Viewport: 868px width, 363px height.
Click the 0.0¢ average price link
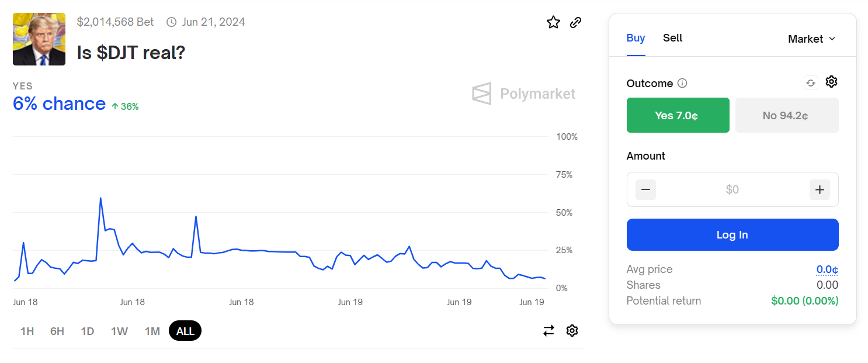tap(827, 269)
